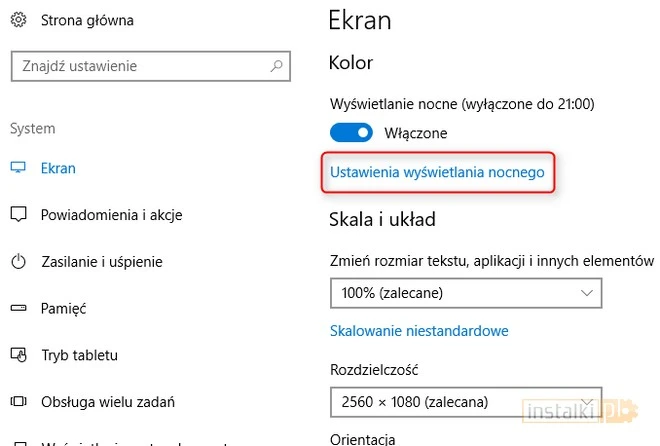The image size is (660, 446).
Task: Expand the 100% (zalecane) scale dropdown
Action: (x=466, y=293)
